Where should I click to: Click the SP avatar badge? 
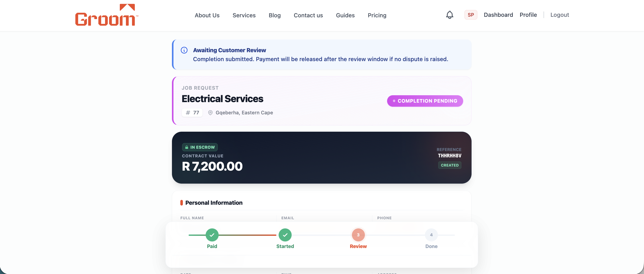[x=471, y=15]
